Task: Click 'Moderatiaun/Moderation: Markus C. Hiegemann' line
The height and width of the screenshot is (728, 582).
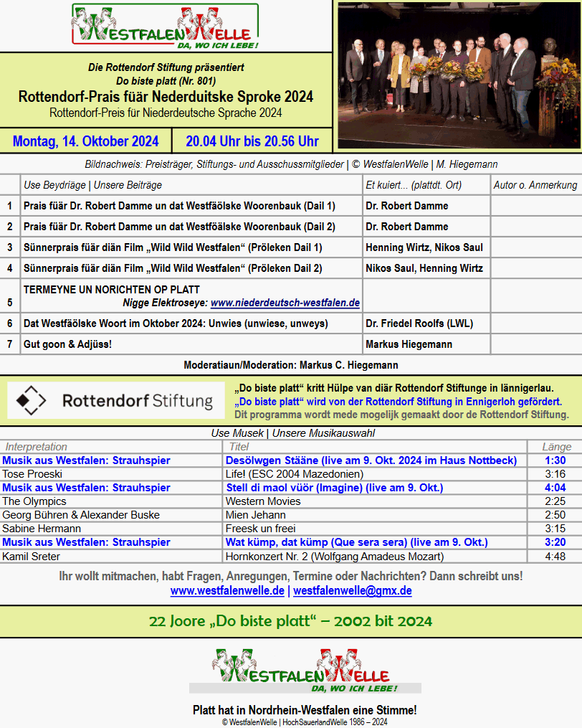Action: click(x=291, y=365)
